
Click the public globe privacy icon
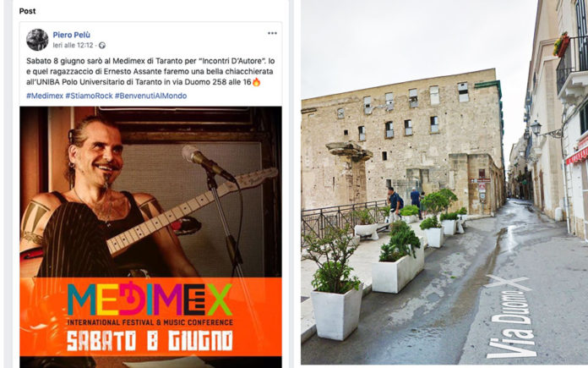click(102, 46)
